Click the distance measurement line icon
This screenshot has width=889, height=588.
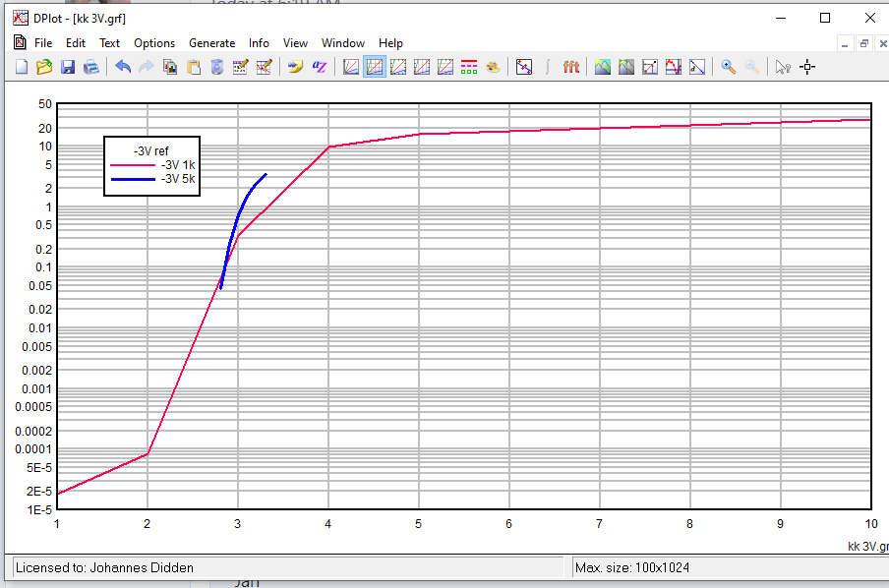pos(697,67)
